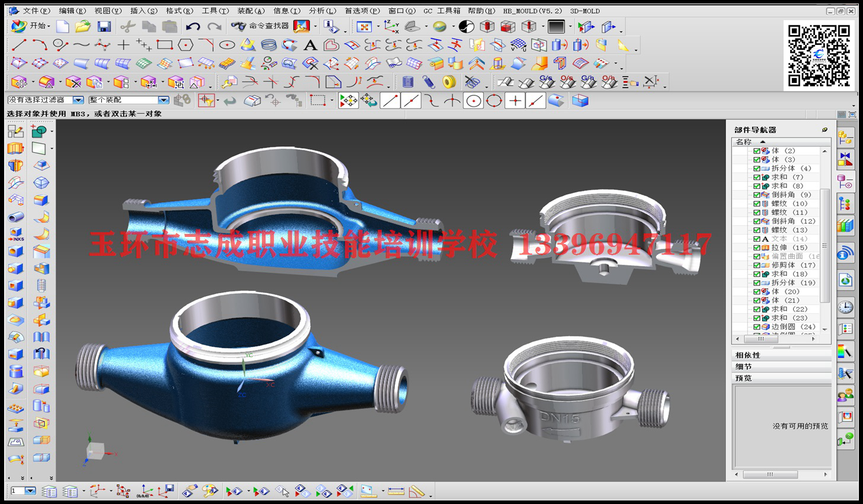Open the HB_MOULD(V5.2) menu
Screen dimensions: 863x504
[532, 11]
